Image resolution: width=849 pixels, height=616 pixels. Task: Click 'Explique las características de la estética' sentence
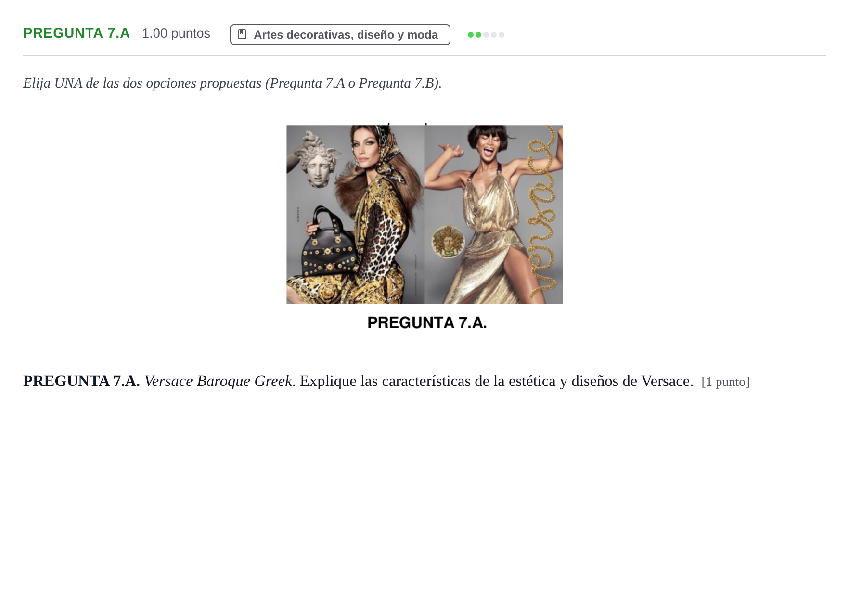tap(497, 381)
